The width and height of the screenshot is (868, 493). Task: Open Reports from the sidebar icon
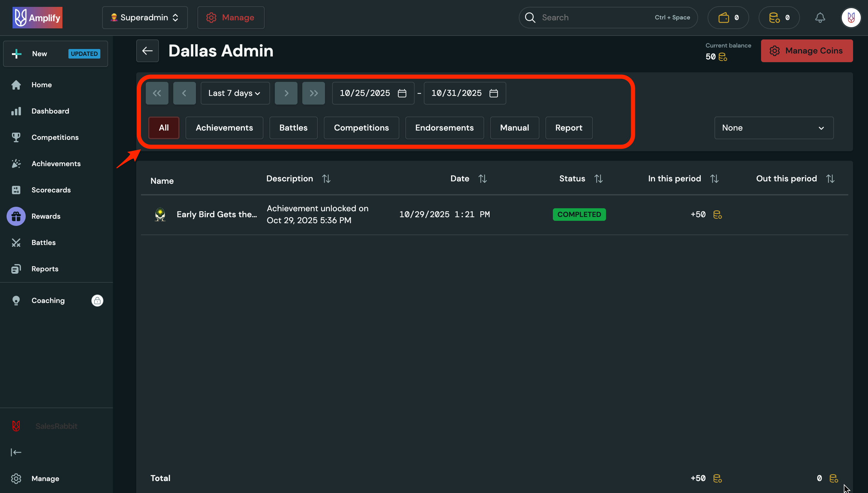pos(16,269)
